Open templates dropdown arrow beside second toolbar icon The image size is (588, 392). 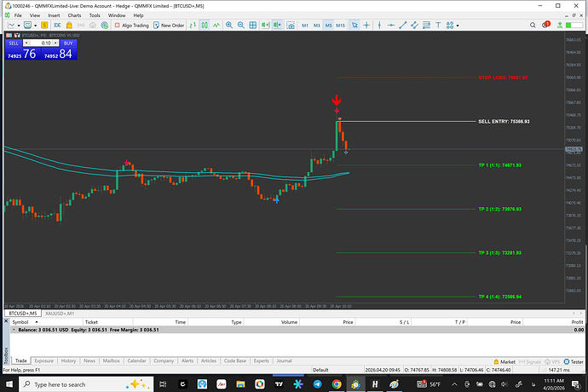tap(35, 26)
